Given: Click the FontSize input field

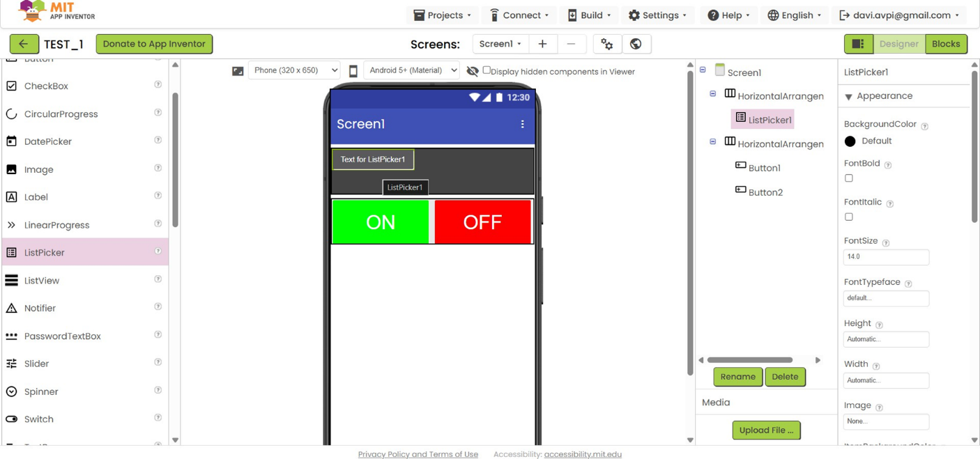Looking at the screenshot, I should (886, 257).
